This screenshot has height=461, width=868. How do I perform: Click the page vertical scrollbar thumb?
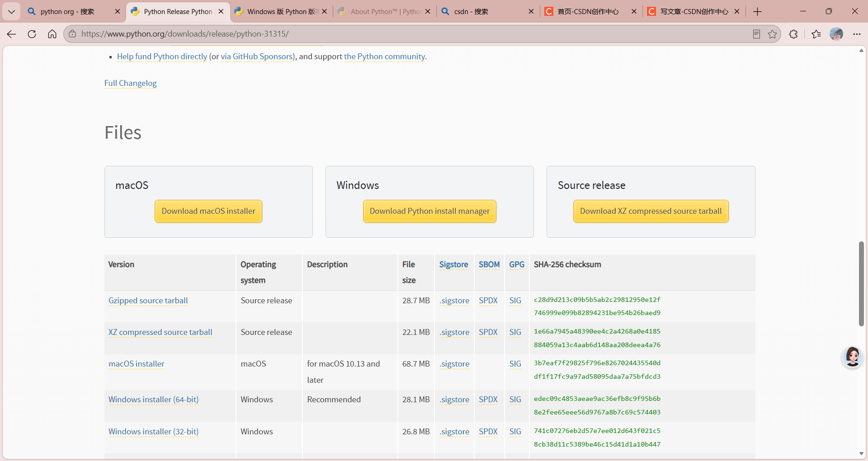pos(861,284)
